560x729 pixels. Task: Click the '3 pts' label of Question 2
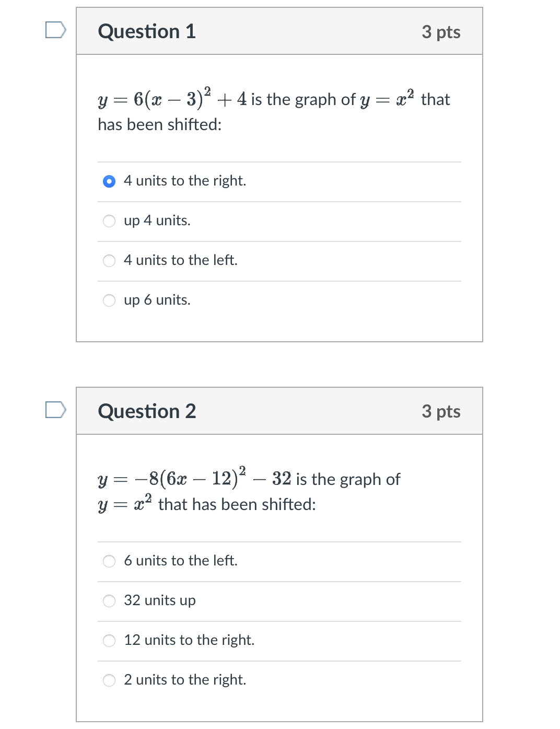(x=441, y=411)
